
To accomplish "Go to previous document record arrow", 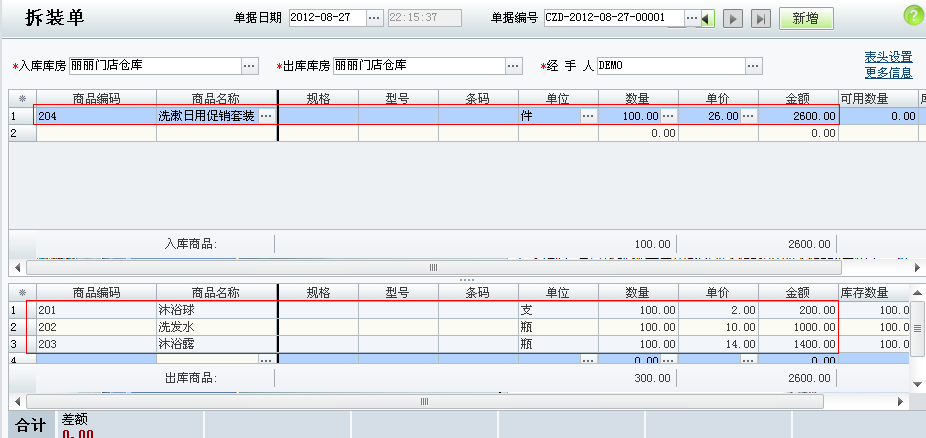I will [707, 18].
